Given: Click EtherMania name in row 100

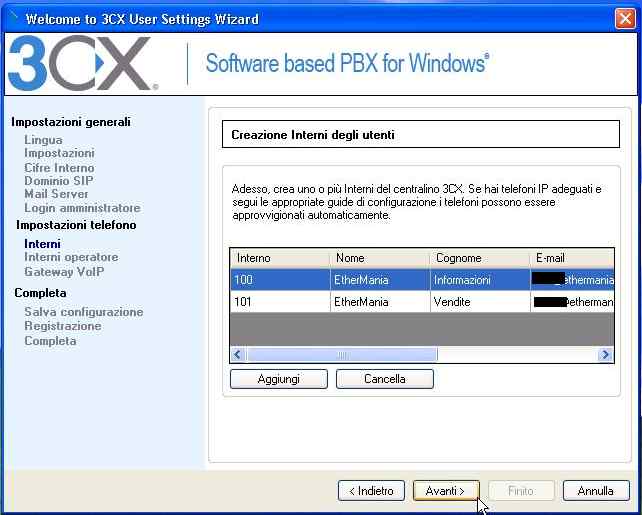Looking at the screenshot, I should 380,280.
